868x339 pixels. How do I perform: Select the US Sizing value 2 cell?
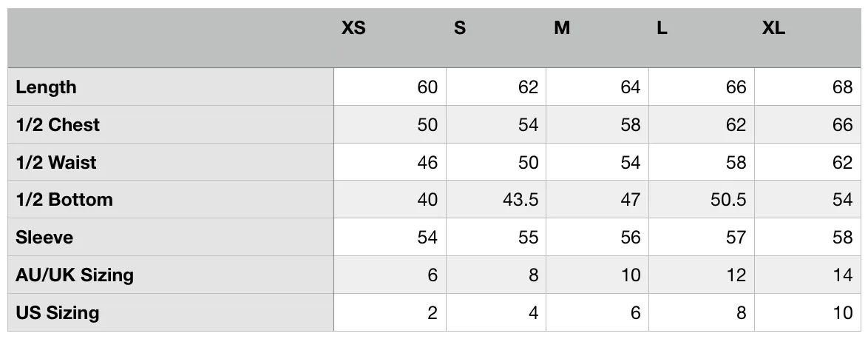(x=390, y=312)
